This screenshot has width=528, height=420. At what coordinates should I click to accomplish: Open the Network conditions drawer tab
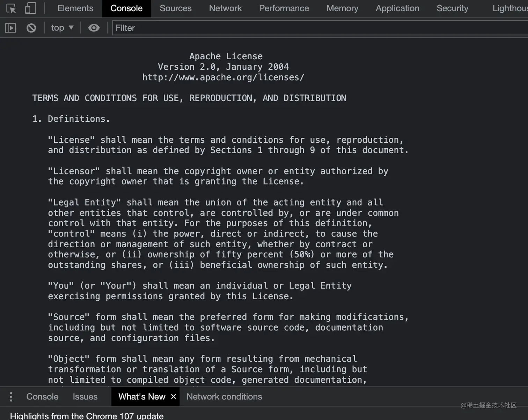pyautogui.click(x=224, y=397)
